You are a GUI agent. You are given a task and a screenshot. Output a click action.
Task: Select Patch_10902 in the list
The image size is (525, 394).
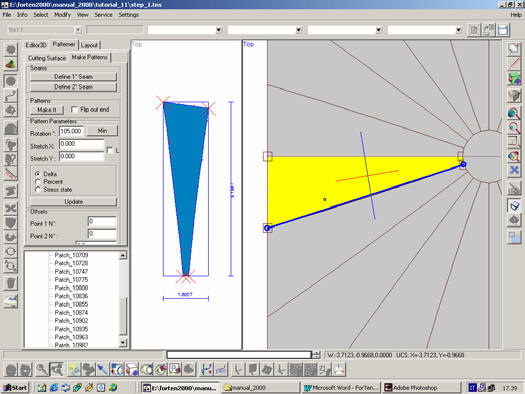coord(71,321)
